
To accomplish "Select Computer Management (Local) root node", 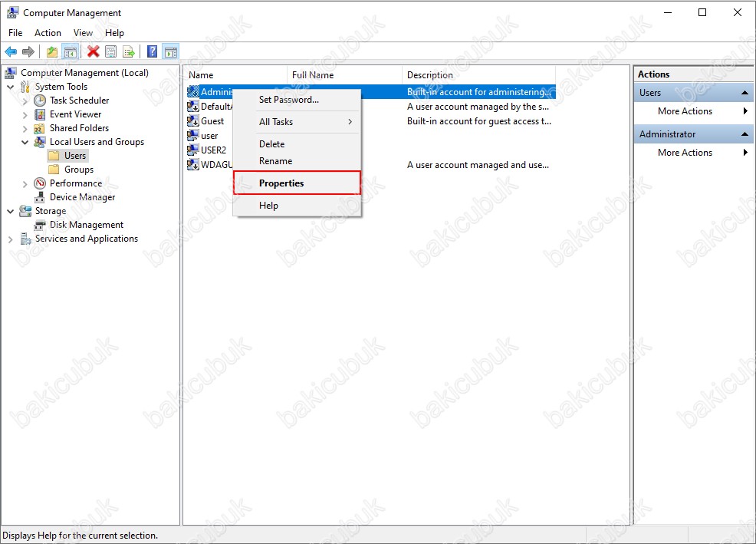I will tap(84, 73).
